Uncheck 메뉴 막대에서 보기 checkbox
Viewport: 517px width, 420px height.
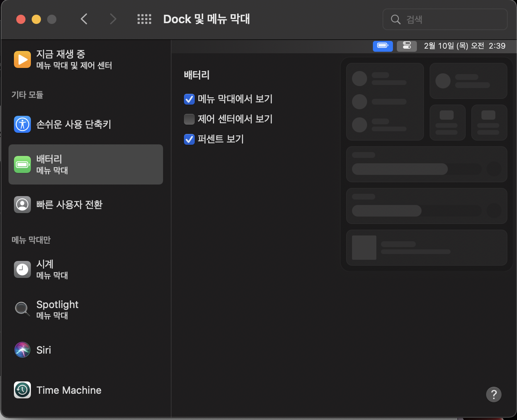point(189,99)
